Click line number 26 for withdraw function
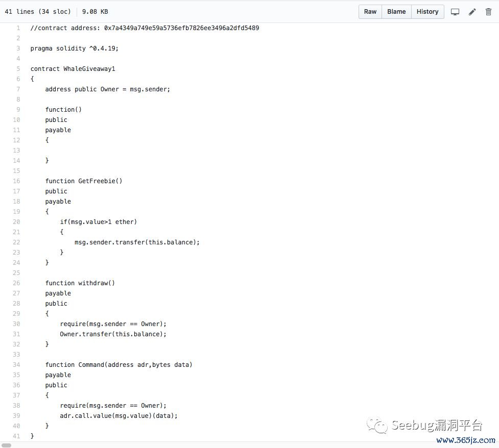The height and width of the screenshot is (448, 499). [x=17, y=283]
